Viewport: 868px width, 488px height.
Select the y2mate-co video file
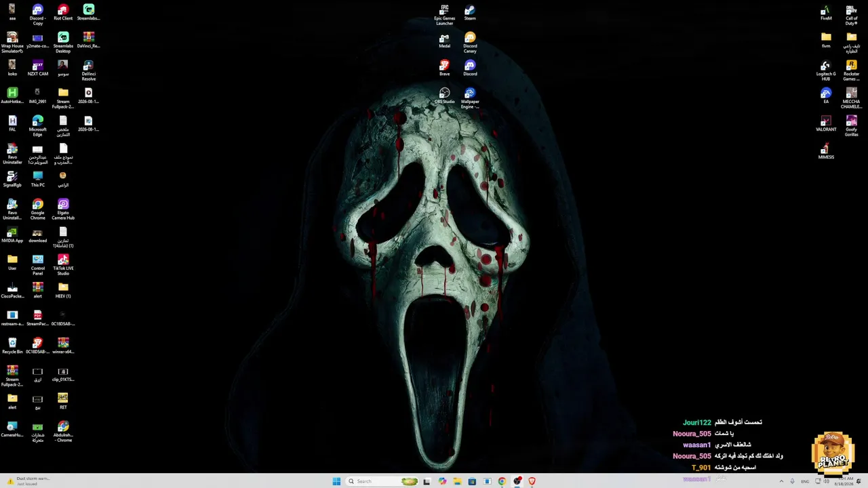[38, 40]
